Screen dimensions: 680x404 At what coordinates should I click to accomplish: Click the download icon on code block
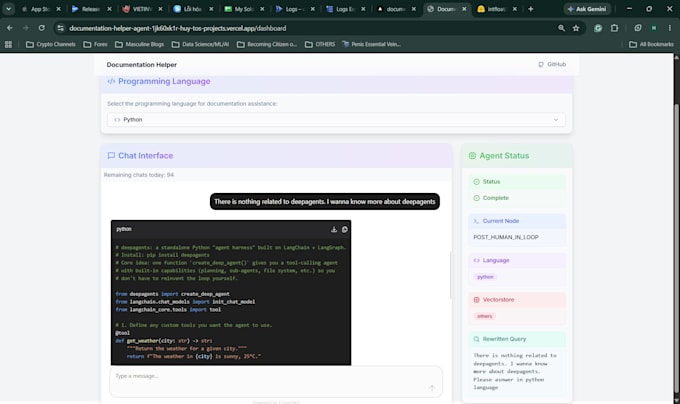[x=334, y=229]
